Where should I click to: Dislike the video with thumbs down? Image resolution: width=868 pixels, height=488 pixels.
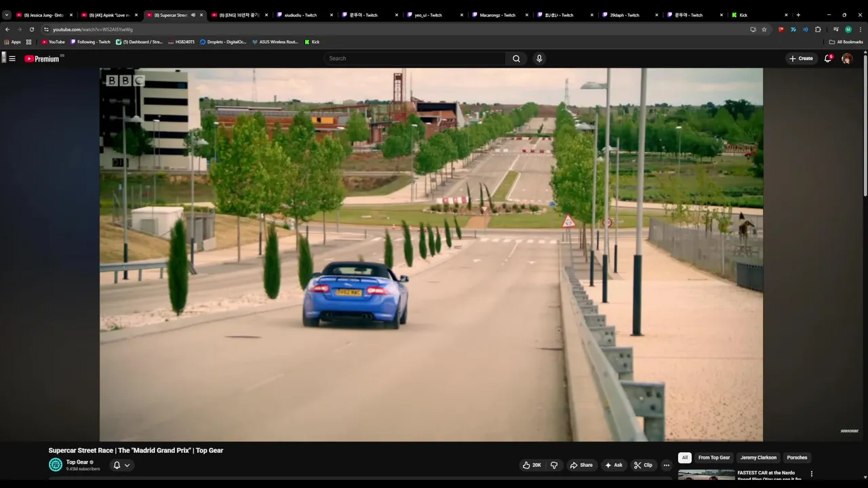(554, 465)
